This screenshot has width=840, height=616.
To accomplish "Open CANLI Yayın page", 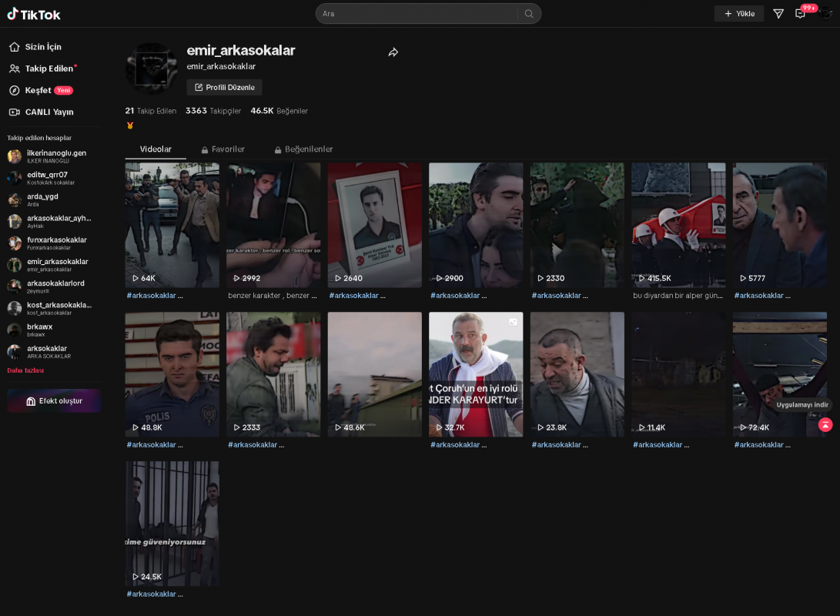I will pos(42,112).
